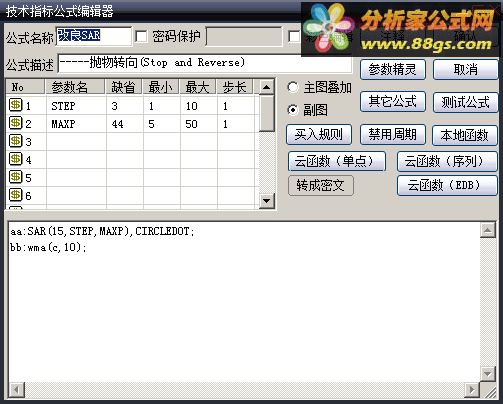Select the 主图叠加 radio option

tap(293, 87)
